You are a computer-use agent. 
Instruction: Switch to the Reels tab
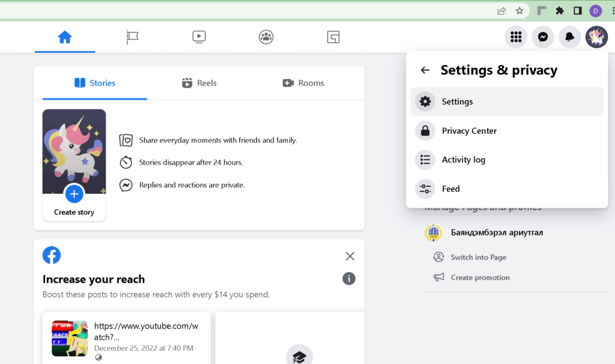point(199,83)
